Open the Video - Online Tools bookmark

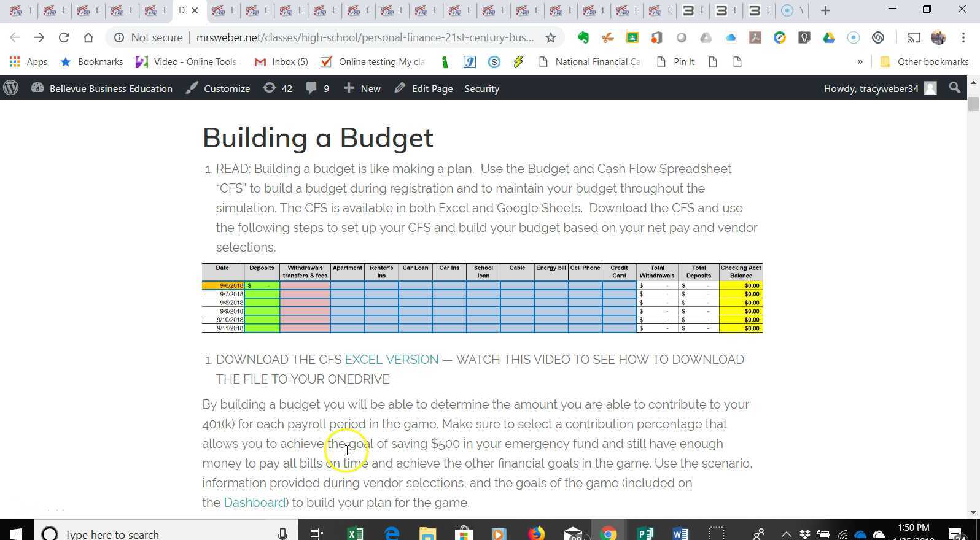pos(186,61)
